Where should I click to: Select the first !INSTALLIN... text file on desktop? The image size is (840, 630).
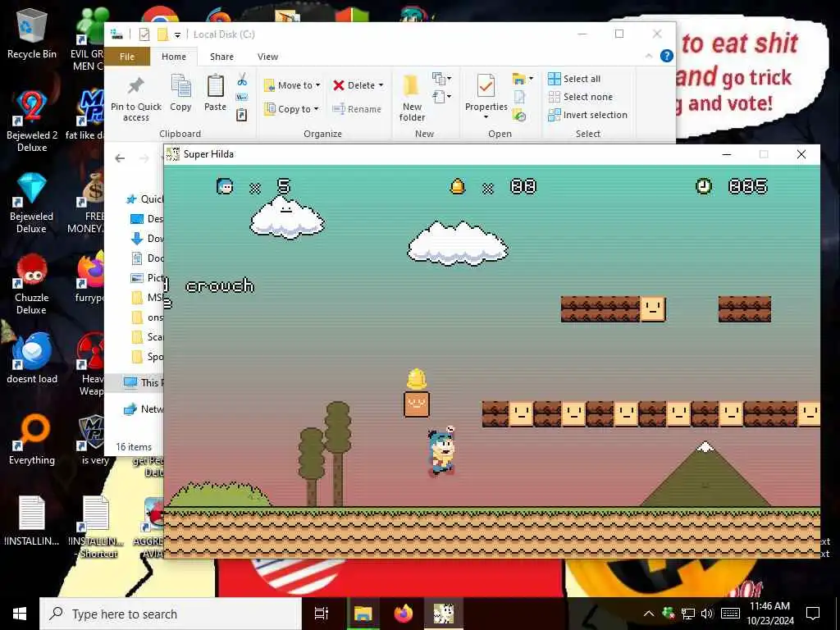(32, 521)
